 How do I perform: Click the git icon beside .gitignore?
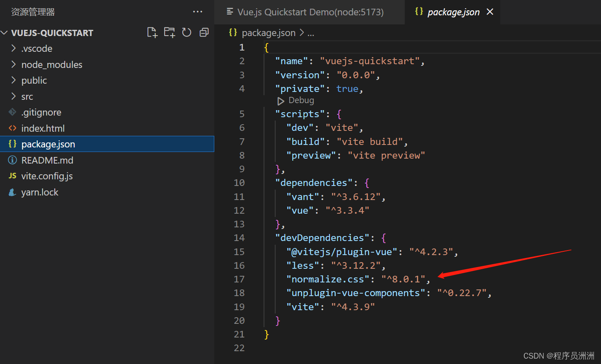click(12, 112)
